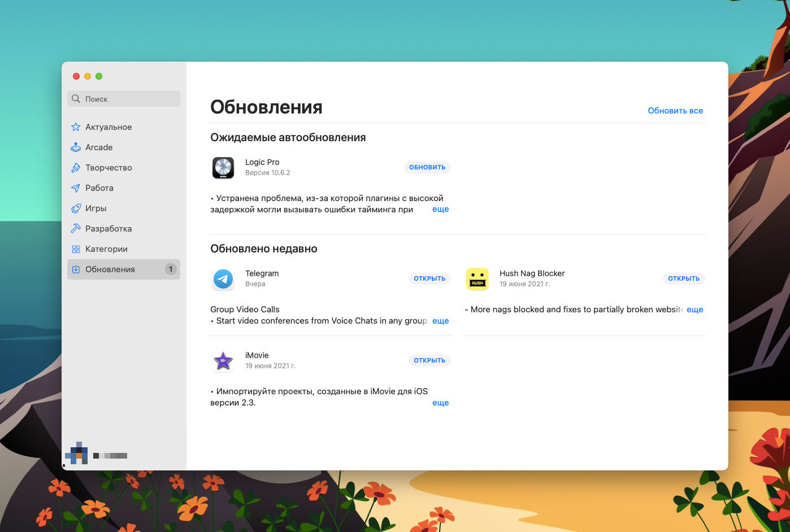Switch to the Работа section
This screenshot has width=790, height=532.
[124, 188]
